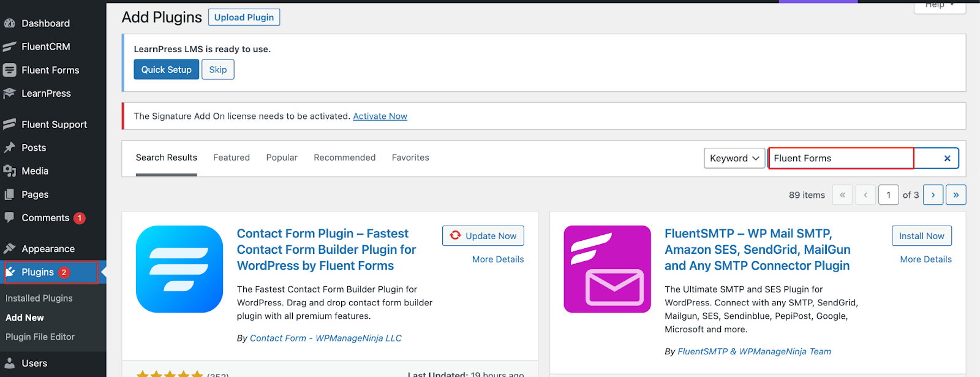Screen dimensions: 980x377
Task: Open More Details for Fluent Forms plugin
Action: [x=498, y=259]
